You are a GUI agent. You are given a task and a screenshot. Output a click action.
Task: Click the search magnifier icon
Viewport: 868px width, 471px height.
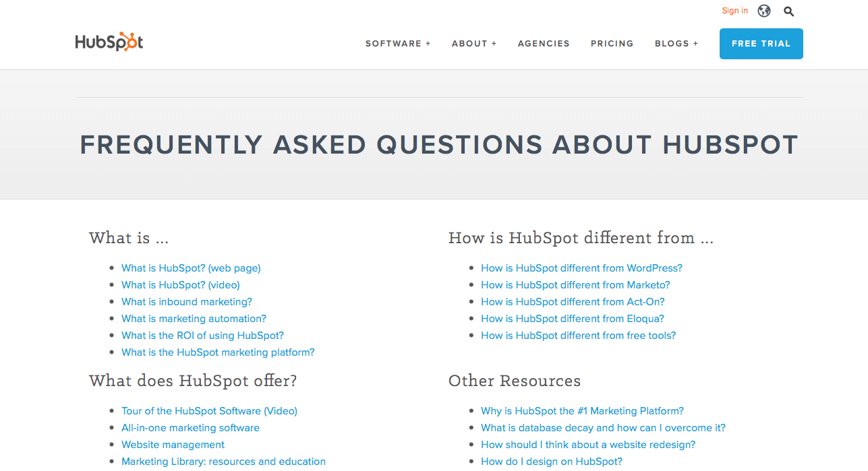(789, 11)
